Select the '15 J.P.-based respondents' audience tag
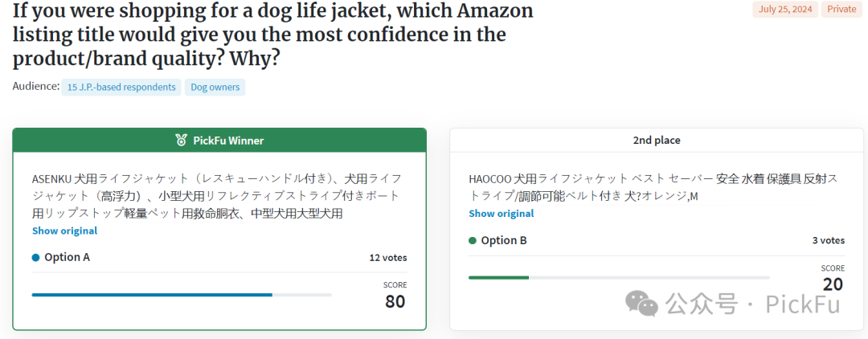The image size is (868, 339). point(121,87)
